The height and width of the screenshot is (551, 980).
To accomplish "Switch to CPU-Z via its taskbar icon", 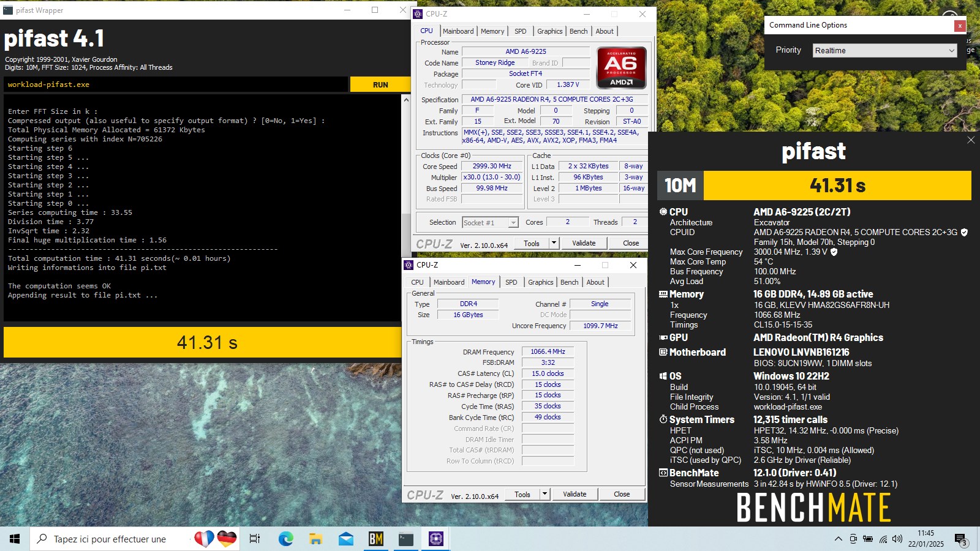I will 435,539.
